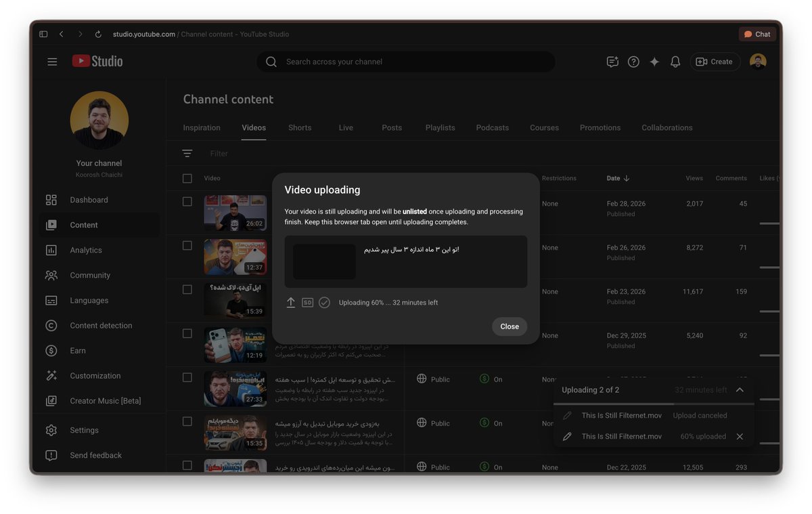Image resolution: width=812 pixels, height=514 pixels.
Task: Open the account avatar in header
Action: [x=758, y=62]
